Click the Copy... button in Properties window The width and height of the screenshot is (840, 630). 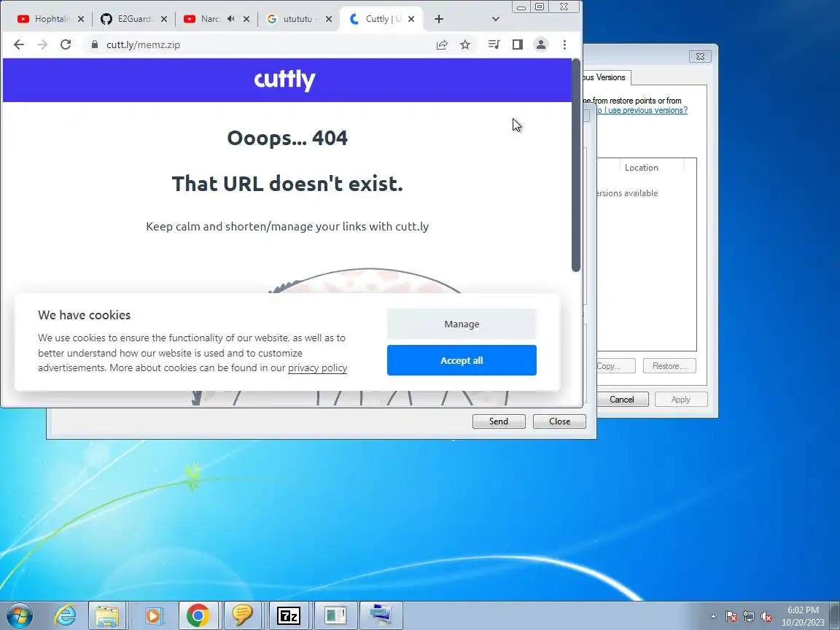615,366
